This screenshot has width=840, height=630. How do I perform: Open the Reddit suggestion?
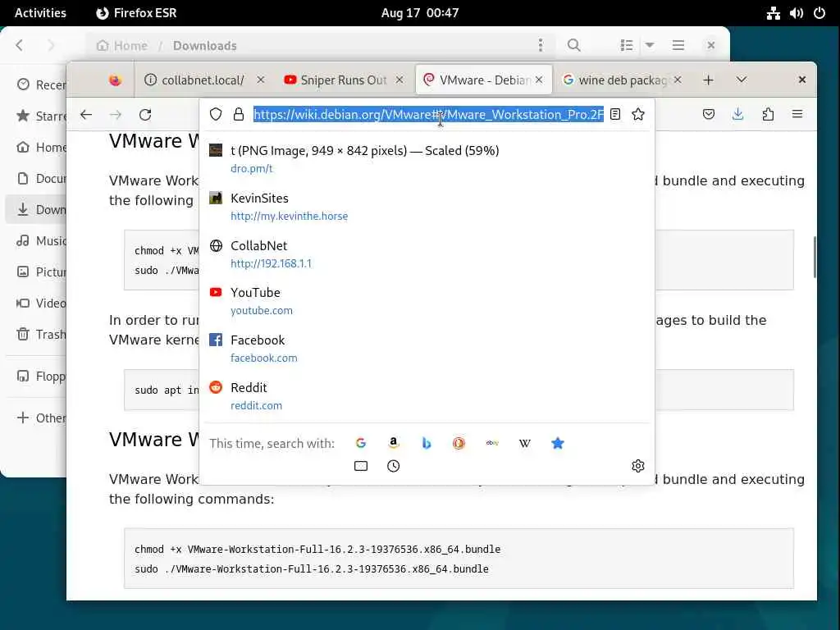(426, 396)
